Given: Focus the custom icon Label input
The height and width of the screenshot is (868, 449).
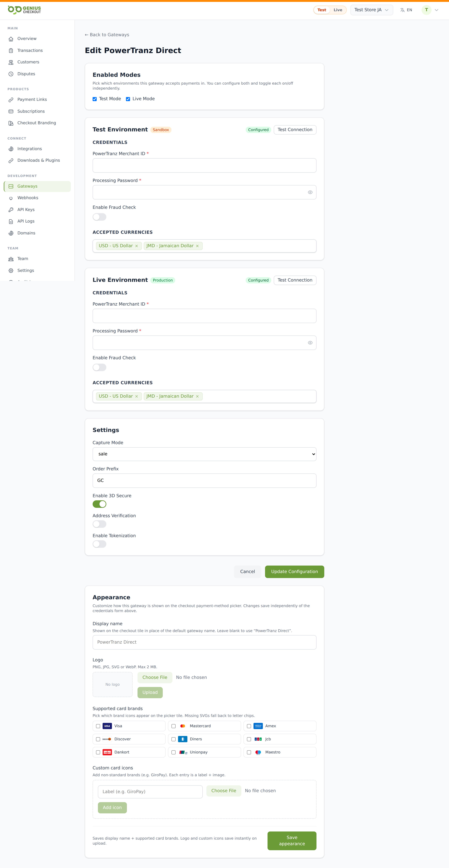Looking at the screenshot, I should [x=150, y=792].
